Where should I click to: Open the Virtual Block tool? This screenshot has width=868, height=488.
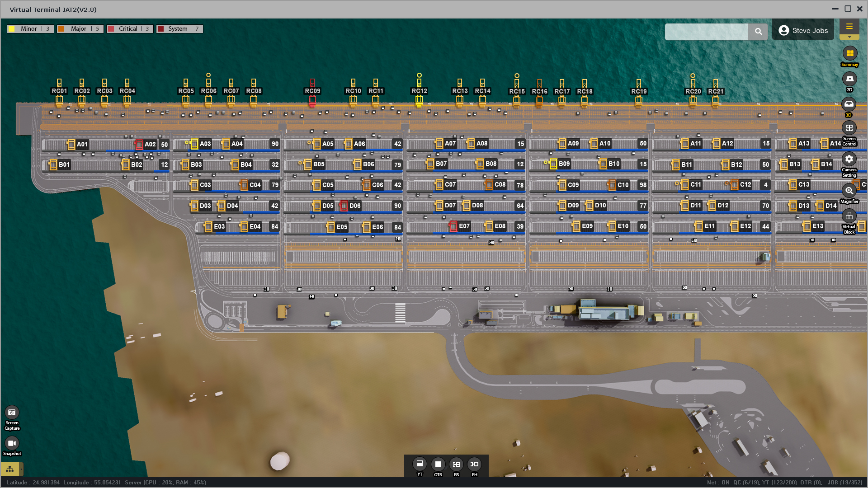tap(849, 216)
